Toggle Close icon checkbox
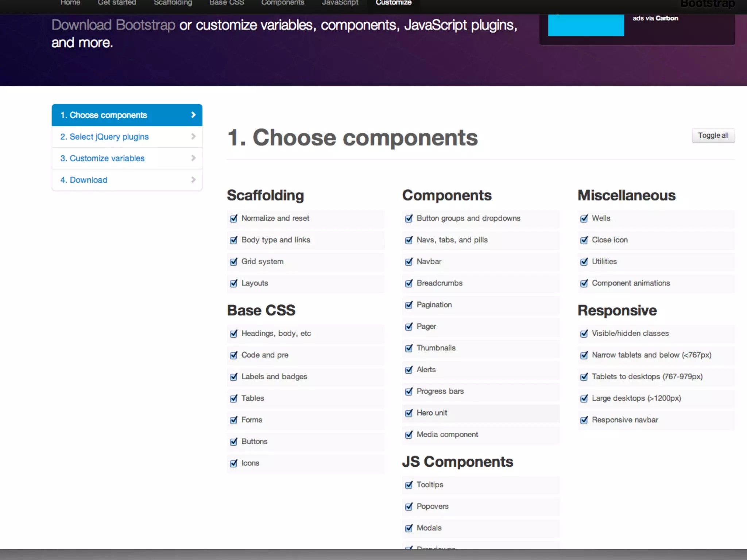Screen dimensions: 747x560 584,240
